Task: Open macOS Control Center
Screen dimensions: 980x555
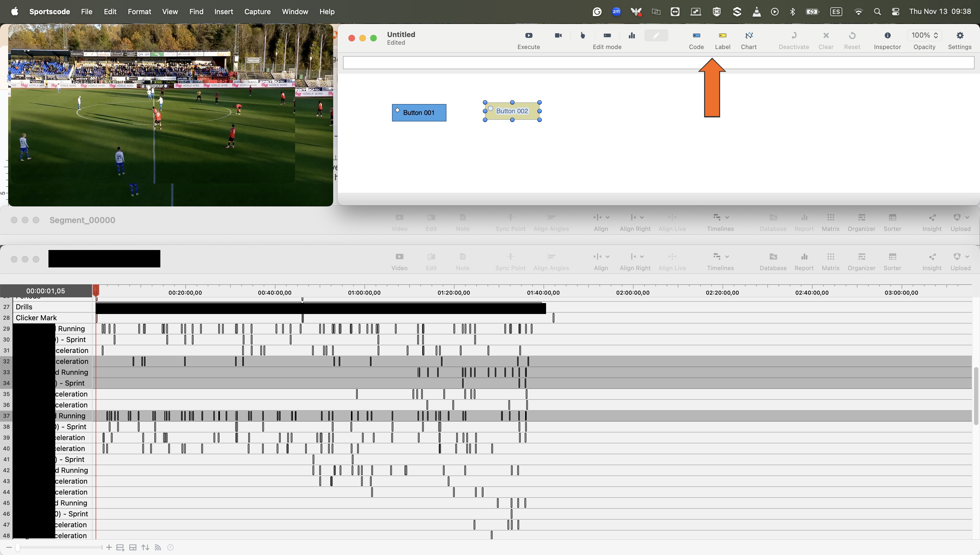Action: pyautogui.click(x=895, y=12)
